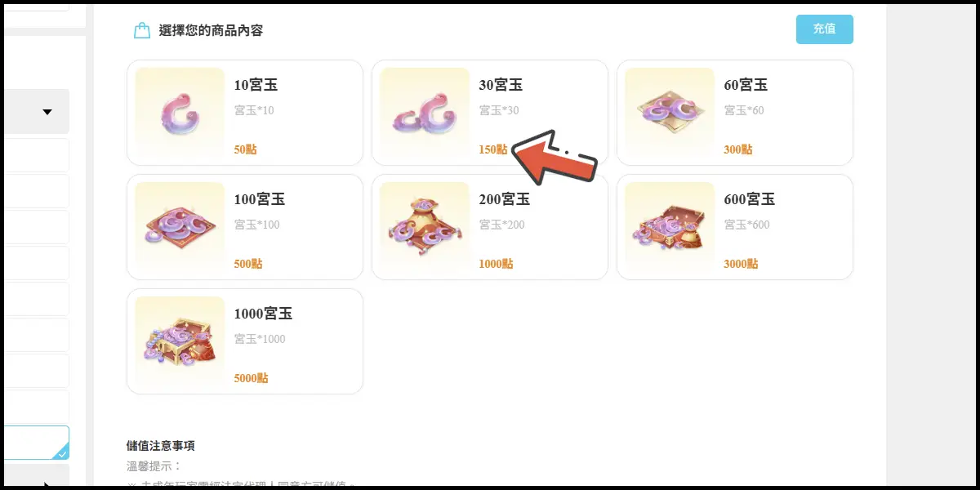The image size is (980, 490).
Task: Toggle the blue-checked option in left sidebar
Action: click(34, 442)
